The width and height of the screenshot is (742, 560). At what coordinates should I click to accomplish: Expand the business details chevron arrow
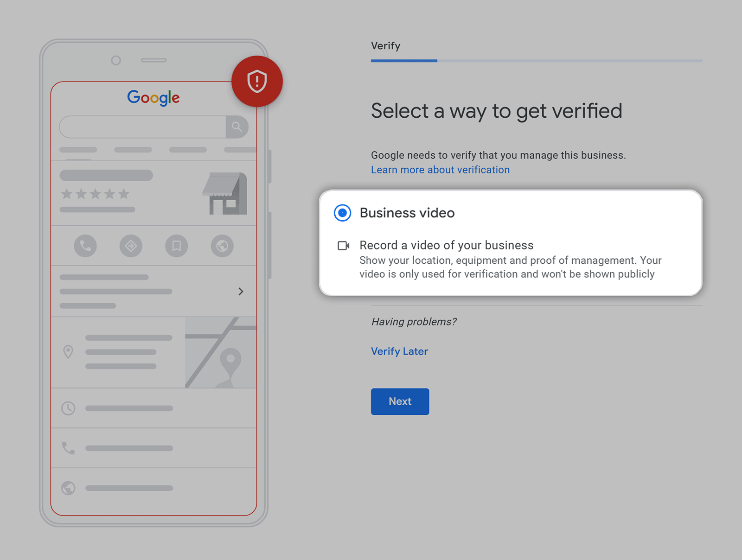point(241,292)
